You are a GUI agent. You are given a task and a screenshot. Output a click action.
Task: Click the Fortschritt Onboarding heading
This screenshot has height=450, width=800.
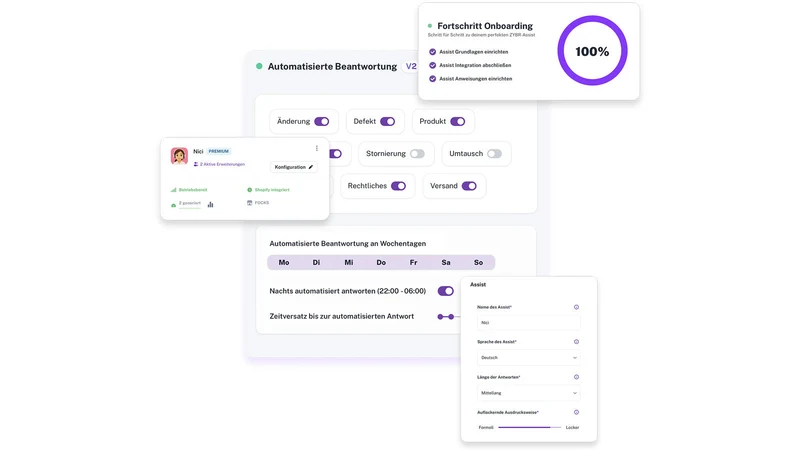point(485,26)
